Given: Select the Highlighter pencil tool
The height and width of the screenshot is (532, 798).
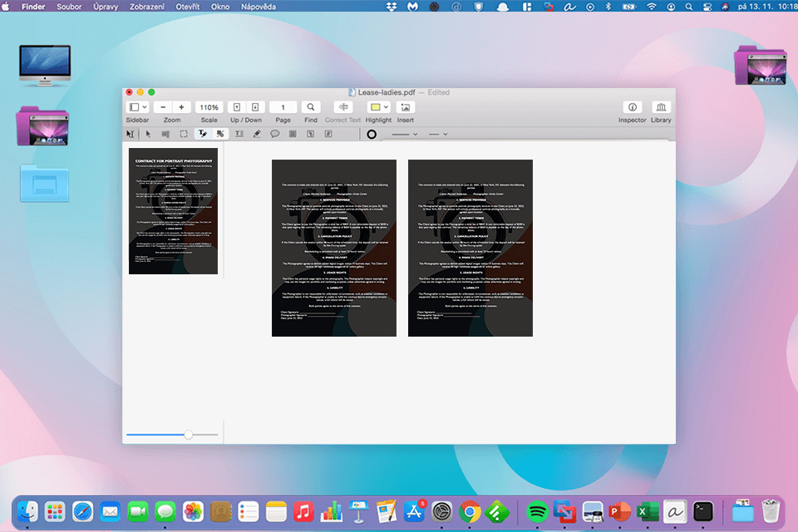Looking at the screenshot, I should [x=257, y=134].
